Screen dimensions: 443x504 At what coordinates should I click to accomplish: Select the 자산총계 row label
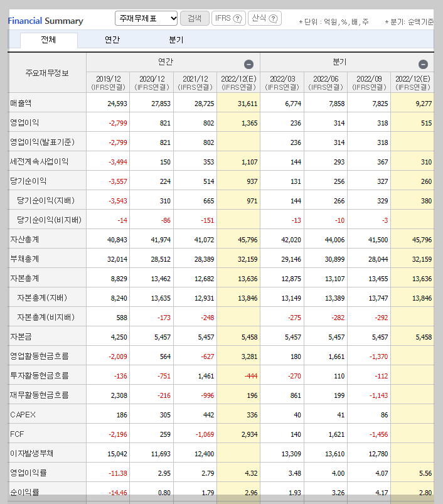pyautogui.click(x=24, y=240)
